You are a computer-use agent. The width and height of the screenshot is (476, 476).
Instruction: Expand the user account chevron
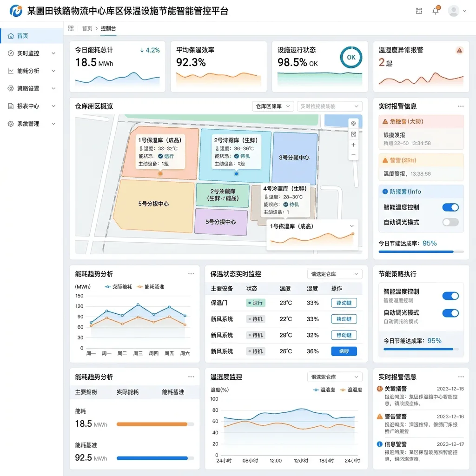pyautogui.click(x=464, y=11)
